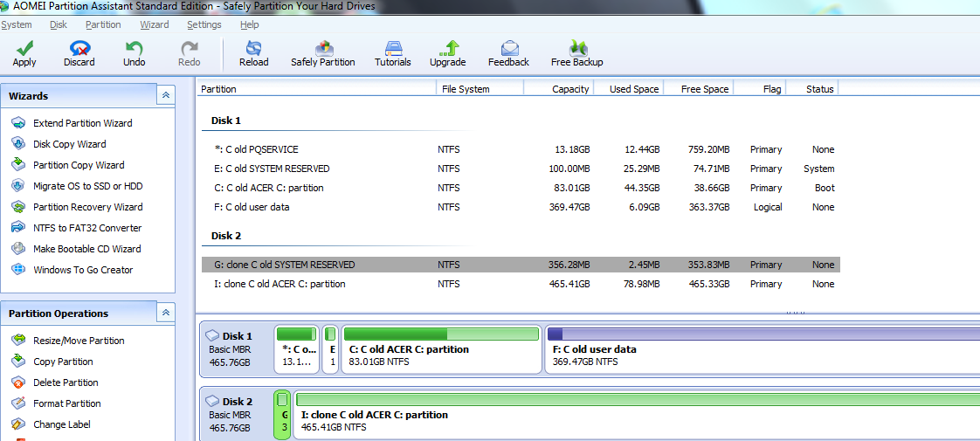Select E: C old SYSTEM RESERVED row
This screenshot has height=441, width=980.
pyautogui.click(x=521, y=169)
